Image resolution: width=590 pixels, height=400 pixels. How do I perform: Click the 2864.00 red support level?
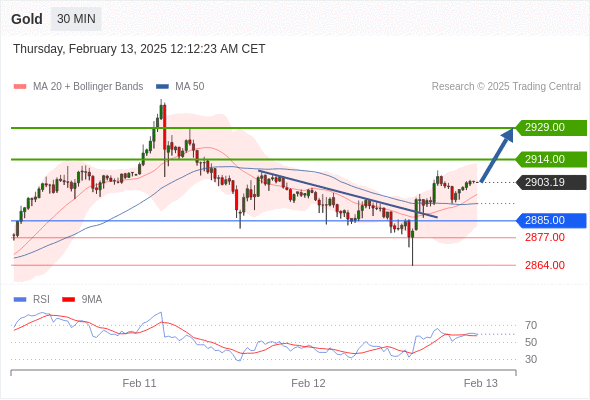click(545, 265)
